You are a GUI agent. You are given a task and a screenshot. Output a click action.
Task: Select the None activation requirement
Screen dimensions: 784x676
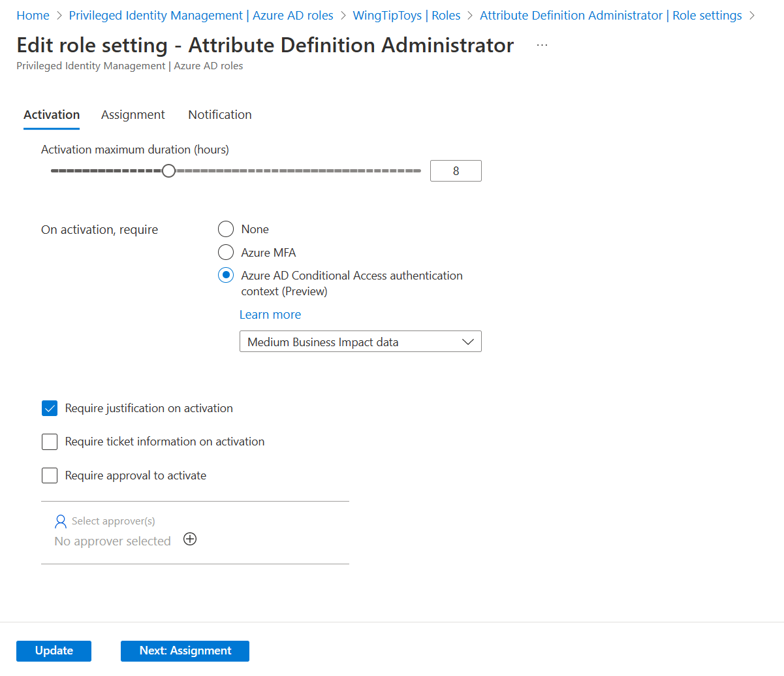[226, 229]
